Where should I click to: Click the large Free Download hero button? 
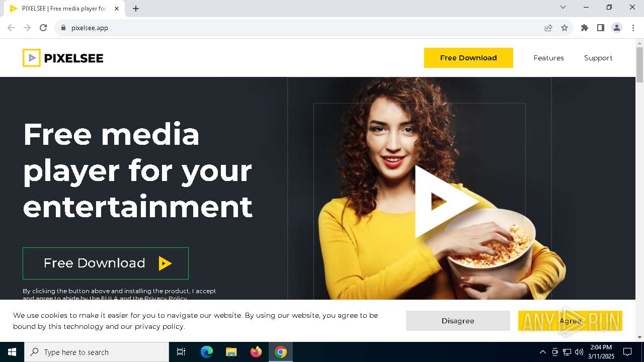(x=106, y=263)
